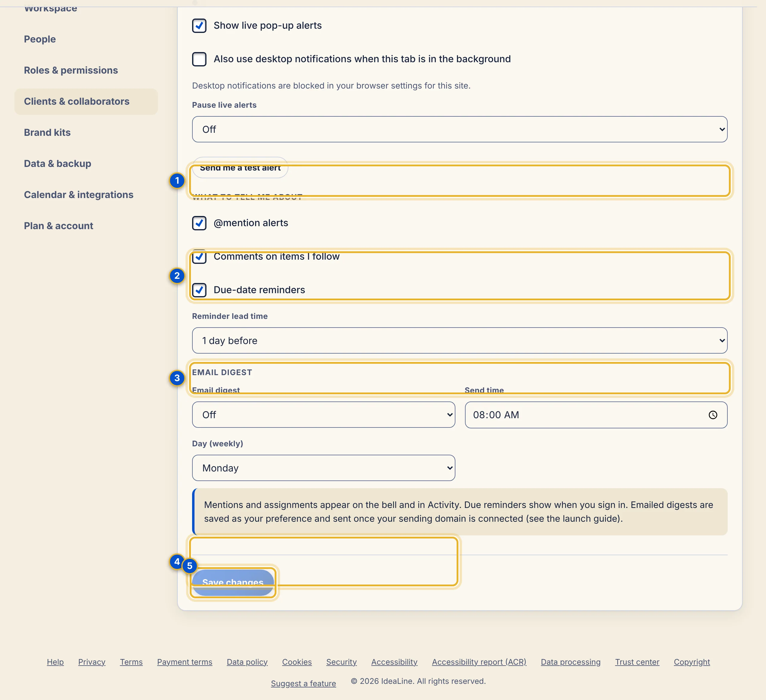
Task: Uncheck Comments on items I follow
Action: 199,257
